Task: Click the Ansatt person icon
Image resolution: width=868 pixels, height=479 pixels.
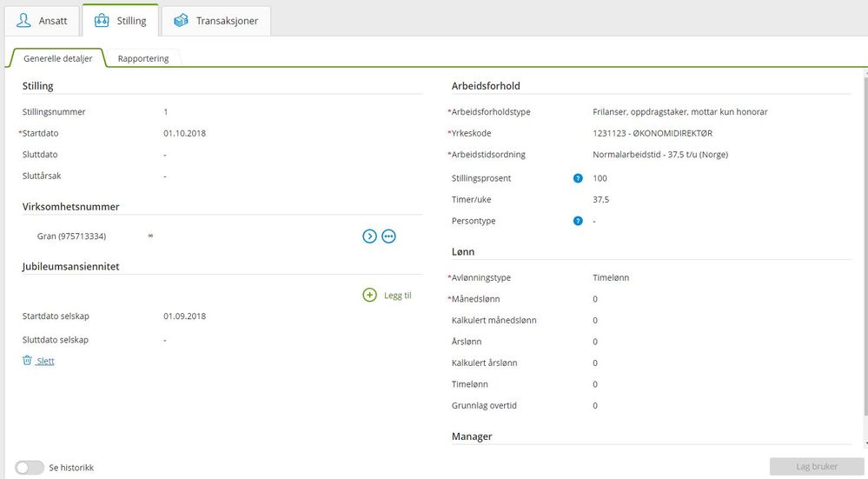Action: (x=24, y=20)
